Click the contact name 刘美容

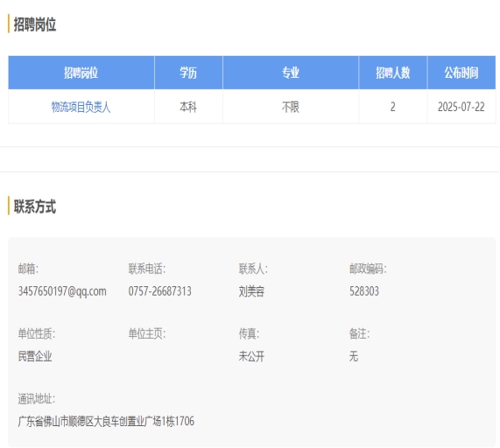coord(251,291)
